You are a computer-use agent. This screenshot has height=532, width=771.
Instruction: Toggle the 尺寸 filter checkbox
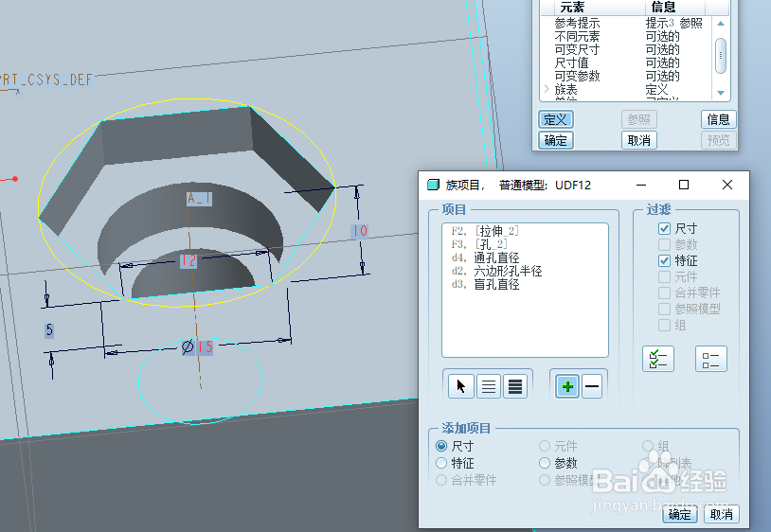(664, 228)
